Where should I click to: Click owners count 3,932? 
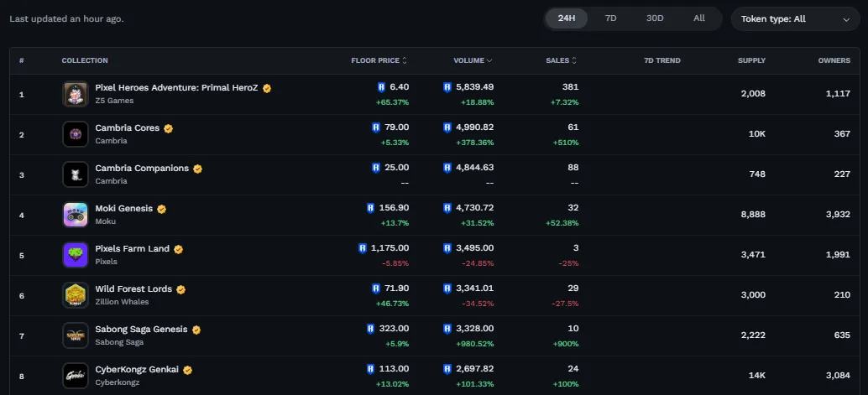838,214
